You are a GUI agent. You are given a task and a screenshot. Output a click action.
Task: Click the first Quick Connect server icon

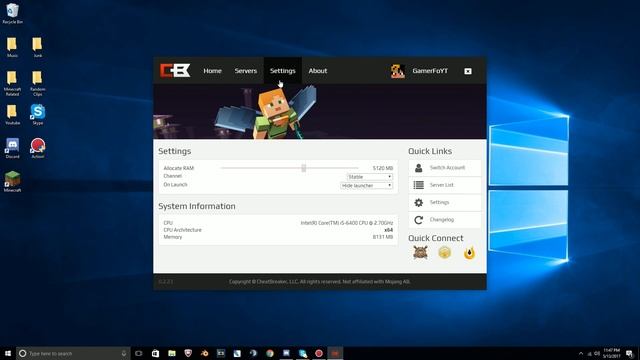(x=420, y=253)
